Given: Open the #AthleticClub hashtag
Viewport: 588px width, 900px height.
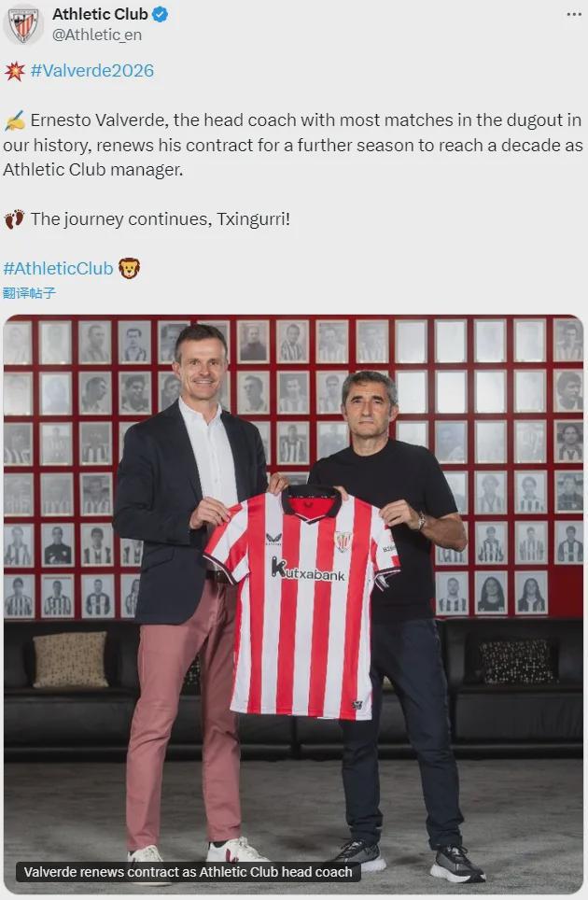Looking at the screenshot, I should coord(58,268).
